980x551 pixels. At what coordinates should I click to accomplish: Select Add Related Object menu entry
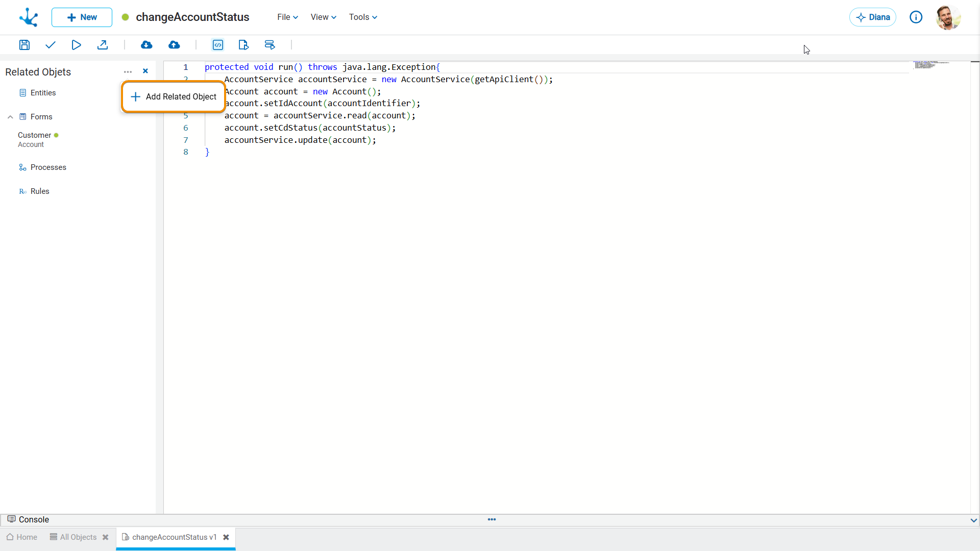tap(174, 97)
